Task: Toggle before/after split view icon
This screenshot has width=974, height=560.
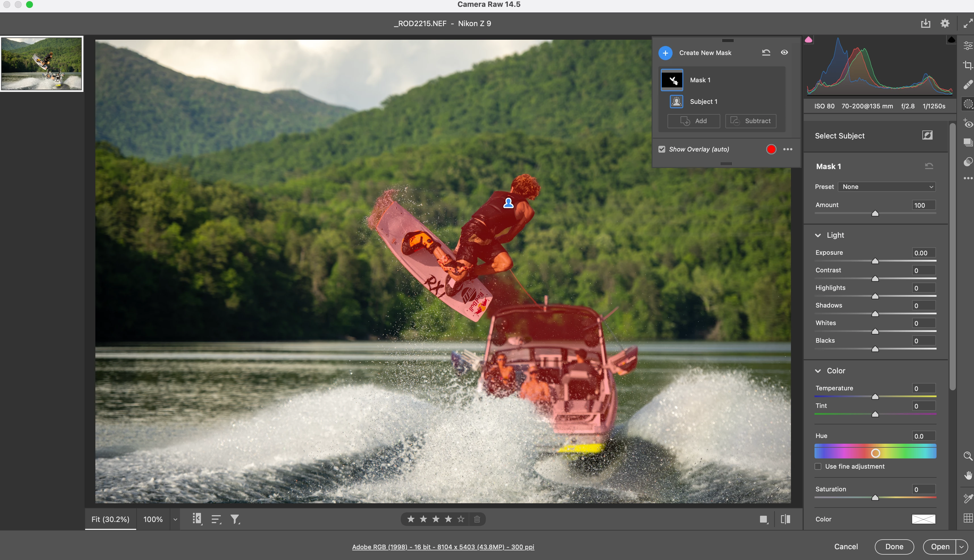Action: click(x=785, y=519)
